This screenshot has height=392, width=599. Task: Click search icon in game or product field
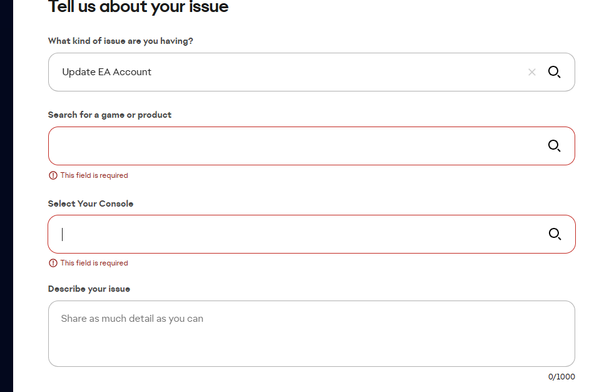pyautogui.click(x=554, y=146)
